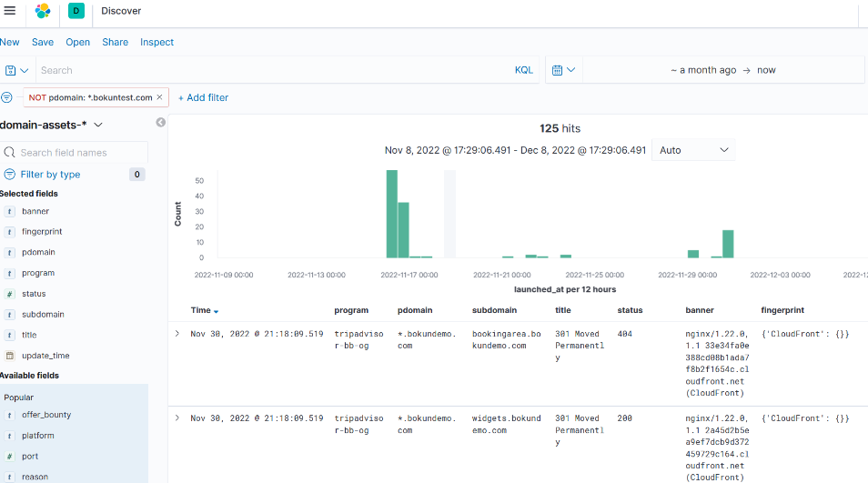Image resolution: width=868 pixels, height=483 pixels.
Task: Click Share in the top menu
Action: 116,42
